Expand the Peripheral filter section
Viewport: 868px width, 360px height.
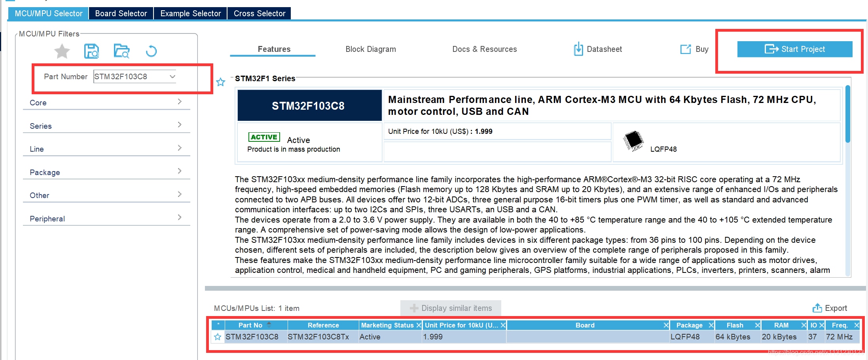point(106,218)
